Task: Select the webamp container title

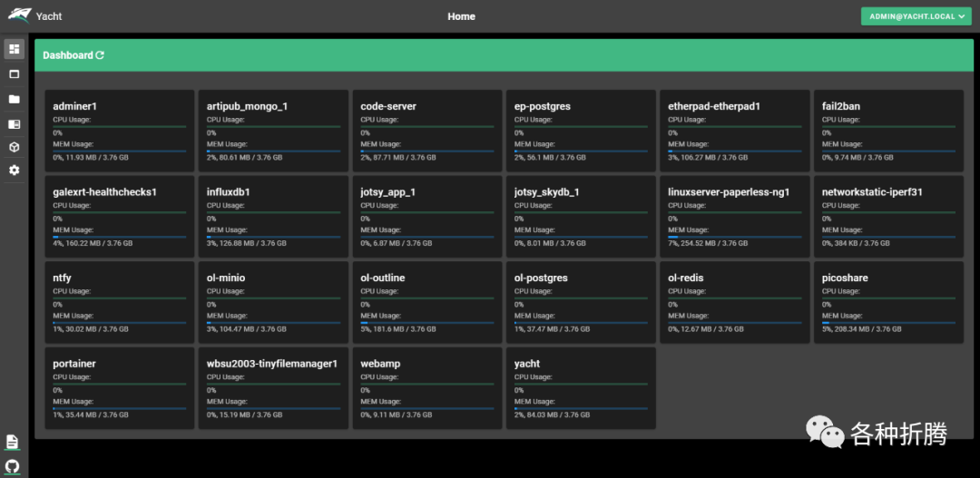Action: 380,364
